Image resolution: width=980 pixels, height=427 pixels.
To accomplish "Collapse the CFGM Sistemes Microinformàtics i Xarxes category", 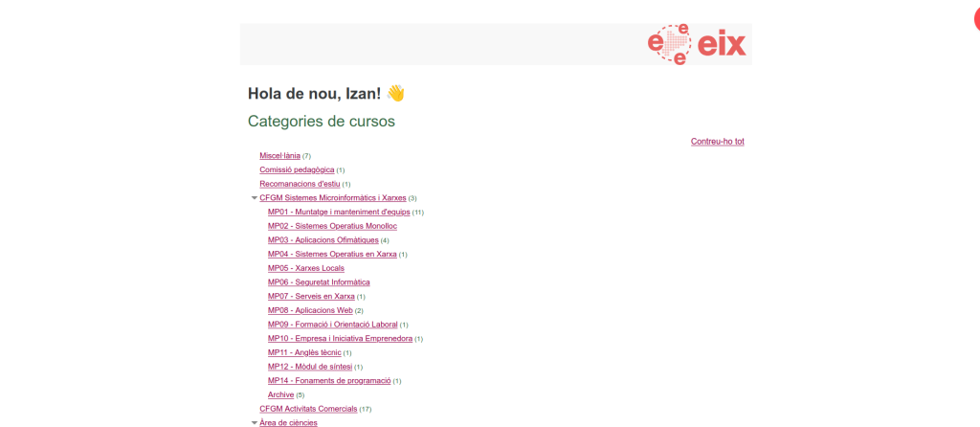I will 255,198.
